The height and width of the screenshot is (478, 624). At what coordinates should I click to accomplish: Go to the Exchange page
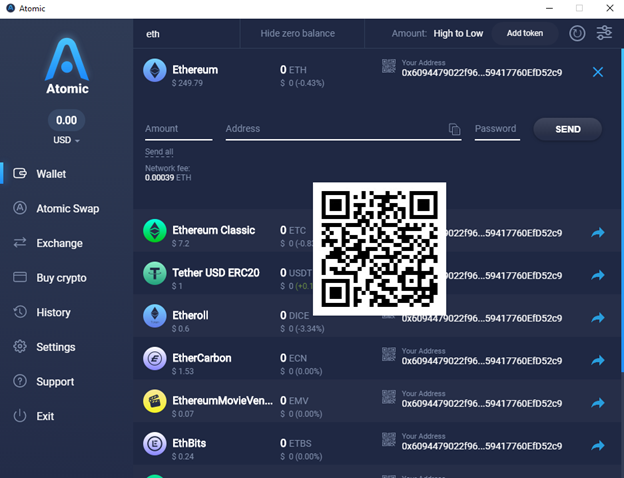(59, 243)
